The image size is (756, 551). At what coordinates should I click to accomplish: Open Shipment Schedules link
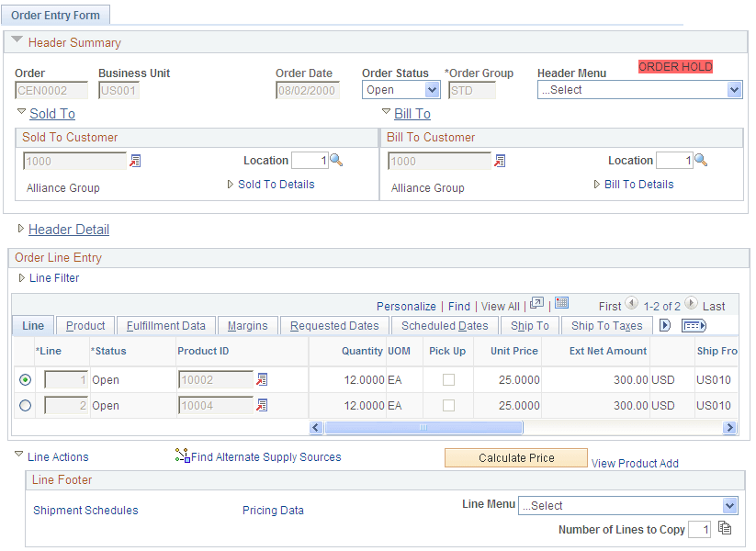pyautogui.click(x=85, y=510)
